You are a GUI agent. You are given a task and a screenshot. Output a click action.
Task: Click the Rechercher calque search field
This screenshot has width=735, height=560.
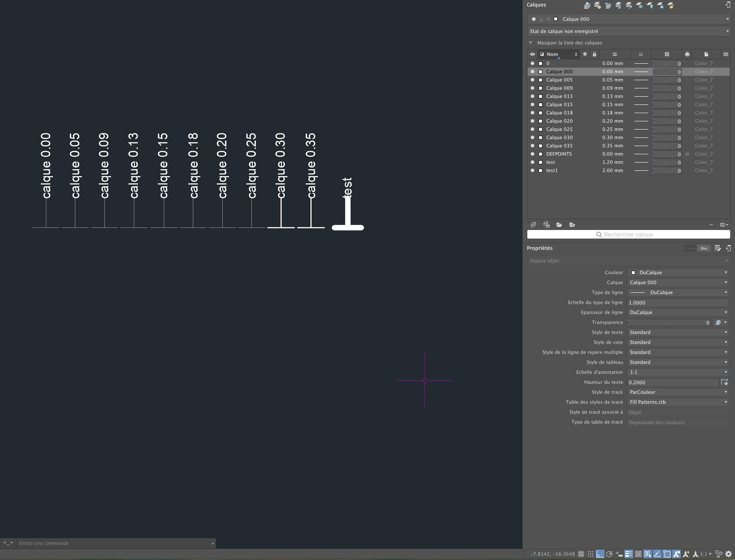pos(629,234)
